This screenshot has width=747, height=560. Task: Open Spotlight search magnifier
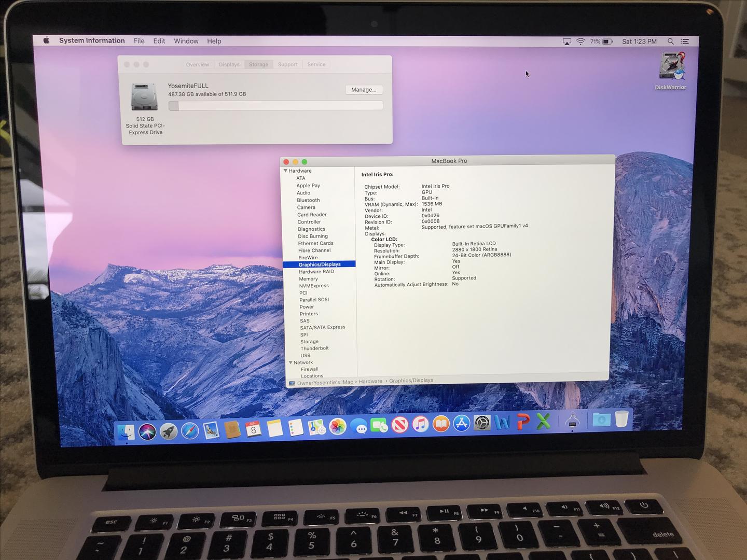670,41
